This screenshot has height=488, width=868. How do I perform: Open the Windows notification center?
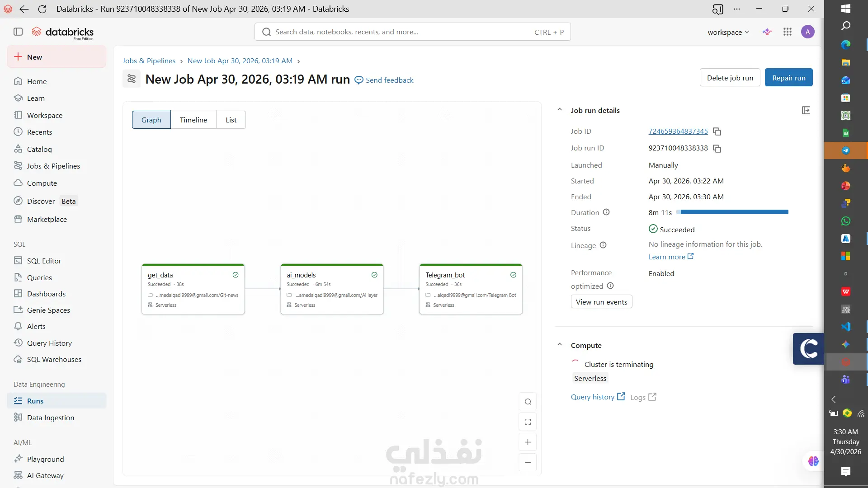845,472
